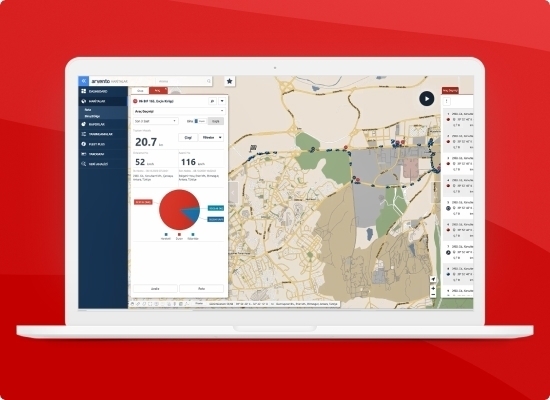
Task: Zoom in the map with the plus
Action: pyautogui.click(x=433, y=288)
